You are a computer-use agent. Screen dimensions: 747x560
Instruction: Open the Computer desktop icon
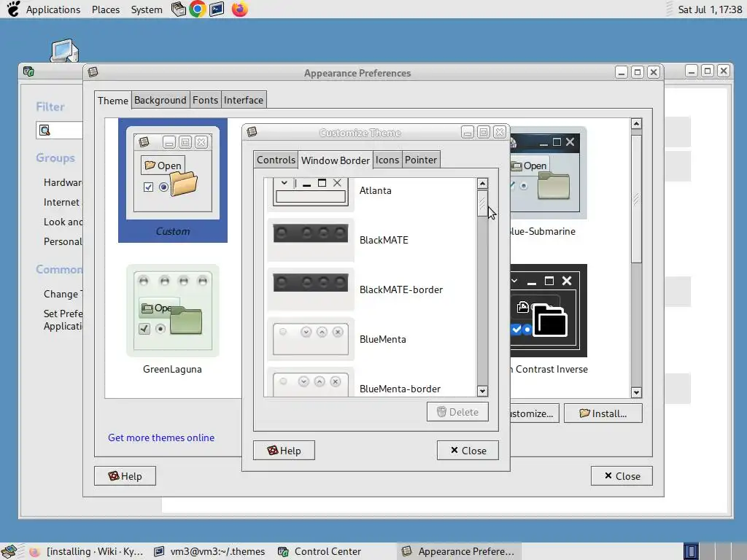(64, 50)
